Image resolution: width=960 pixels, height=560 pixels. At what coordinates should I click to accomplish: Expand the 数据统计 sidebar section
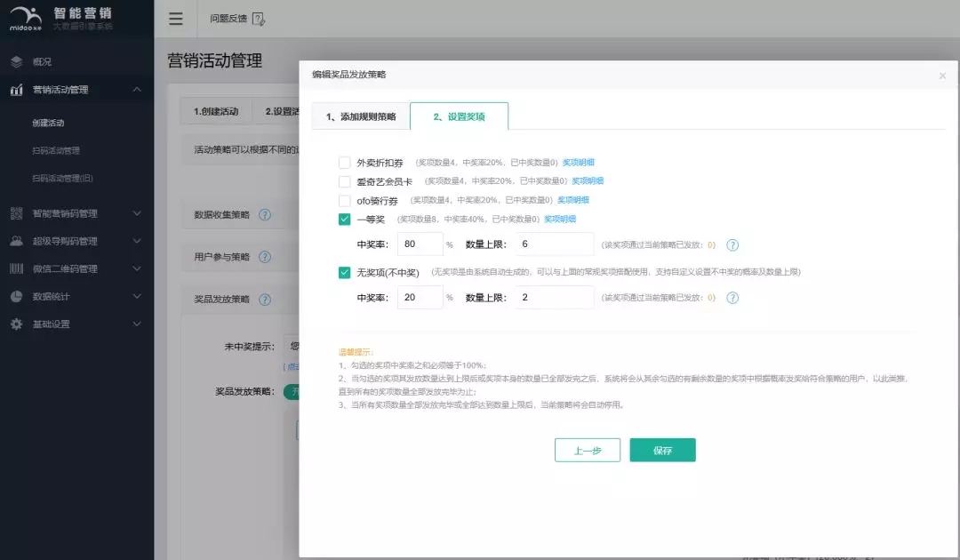(x=137, y=296)
